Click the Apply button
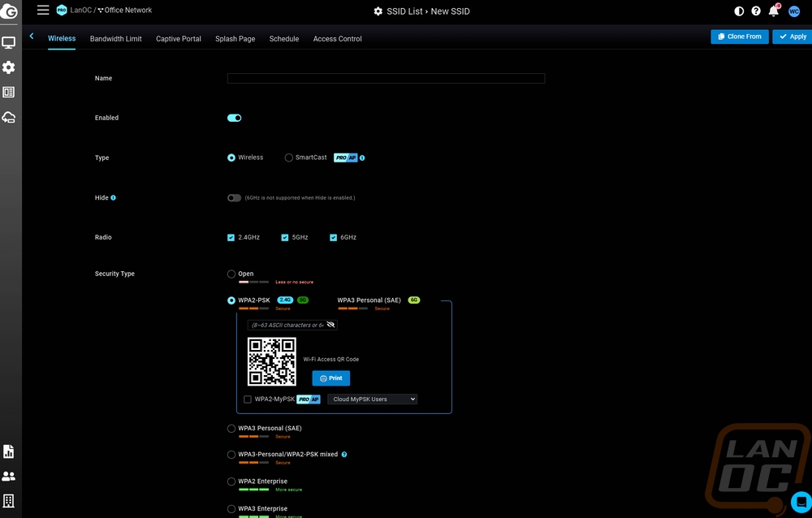Viewport: 812px width, 518px height. click(x=792, y=37)
